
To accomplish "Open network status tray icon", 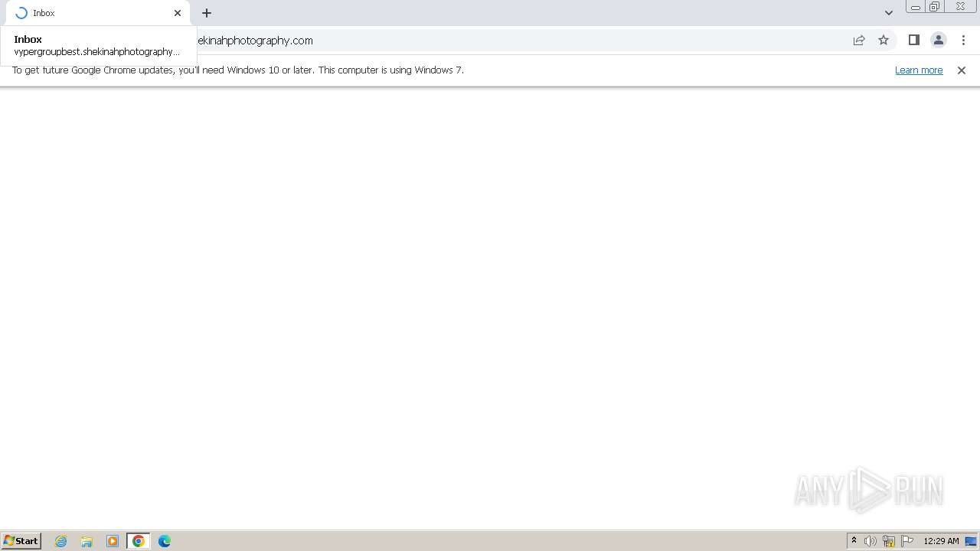I will 889,541.
